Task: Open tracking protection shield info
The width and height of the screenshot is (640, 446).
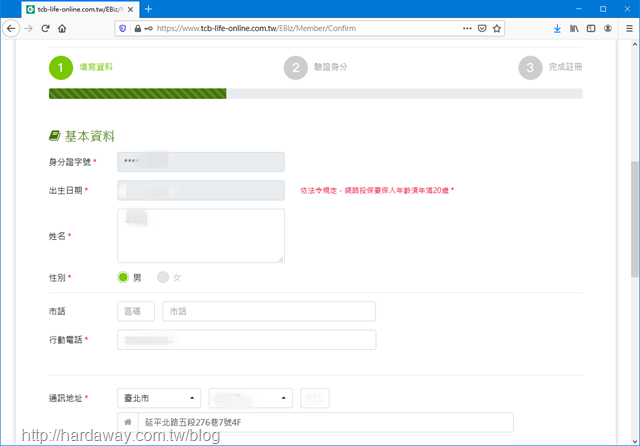Action: [122, 29]
